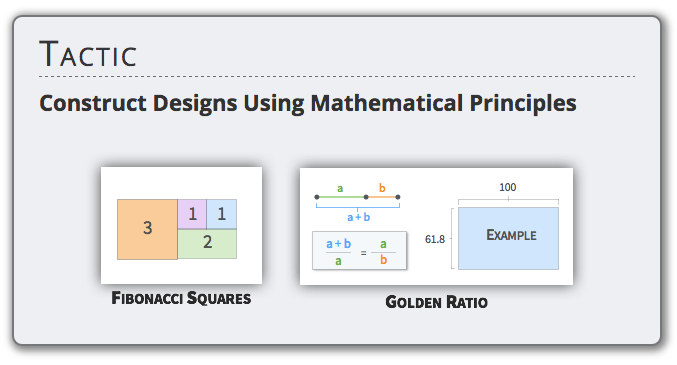Select the purple square labeled 1
This screenshot has height=365, width=677.
pos(192,214)
